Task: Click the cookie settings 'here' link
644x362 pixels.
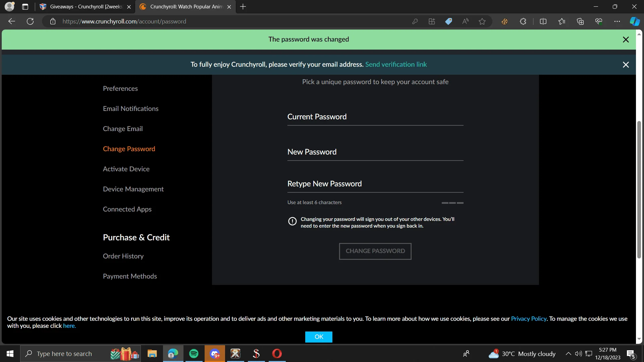Action: coord(69,326)
